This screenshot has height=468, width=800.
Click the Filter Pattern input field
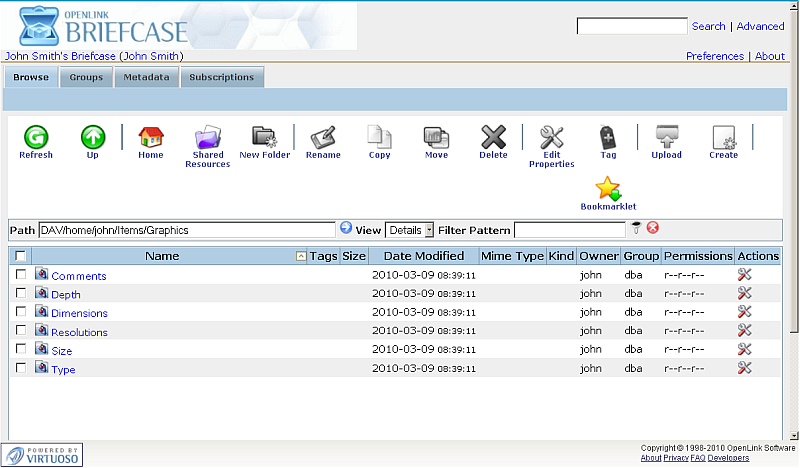pos(570,230)
